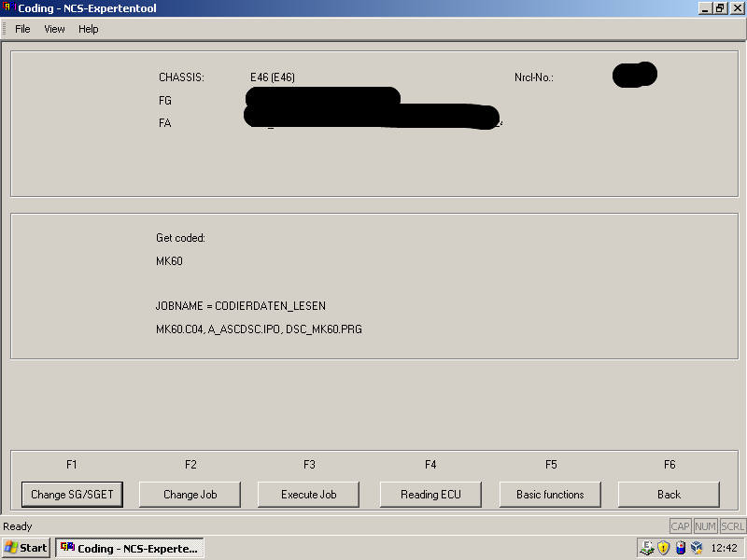Click the CHASSIS: label
Viewport: 747px width, 560px height.
[181, 77]
